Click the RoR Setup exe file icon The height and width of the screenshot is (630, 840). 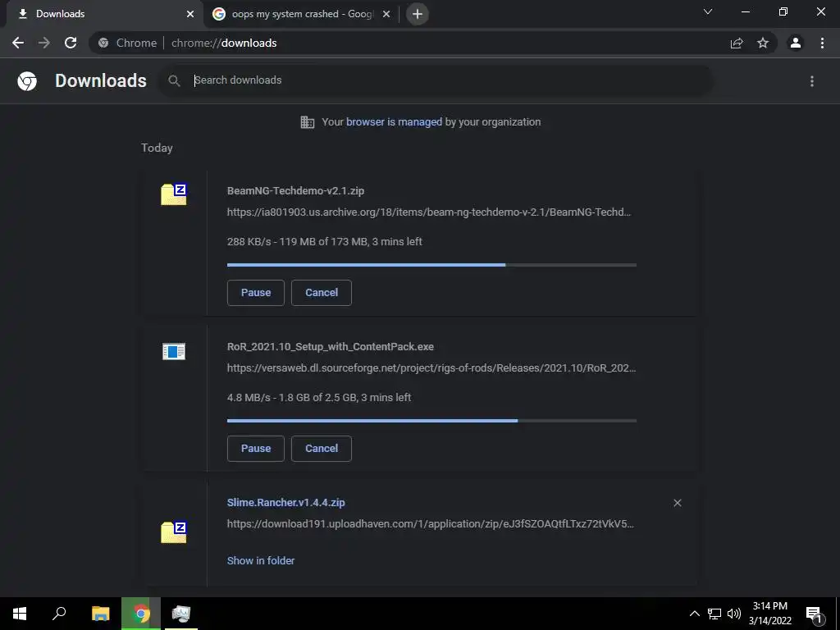(x=174, y=351)
